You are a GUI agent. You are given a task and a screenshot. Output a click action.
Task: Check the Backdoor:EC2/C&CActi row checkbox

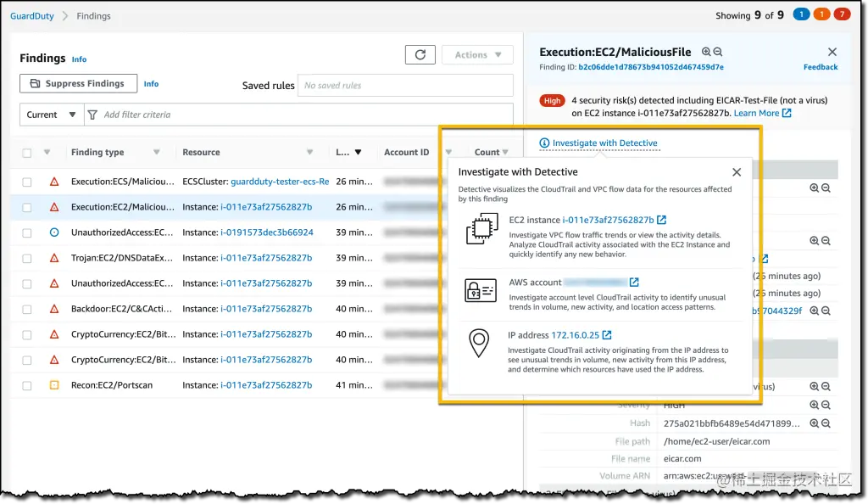coord(26,310)
